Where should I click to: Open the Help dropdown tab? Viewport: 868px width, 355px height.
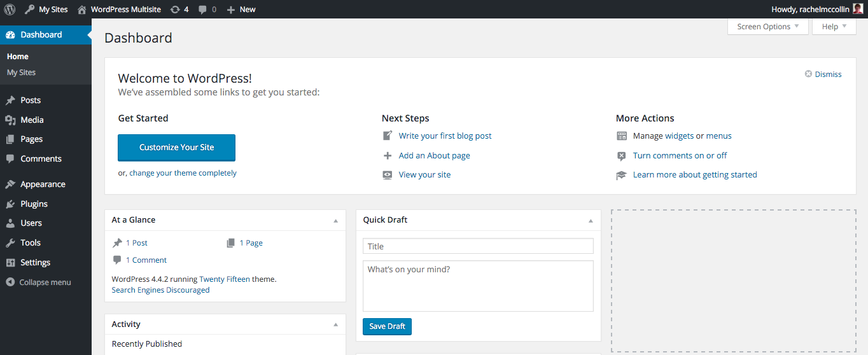coord(834,27)
